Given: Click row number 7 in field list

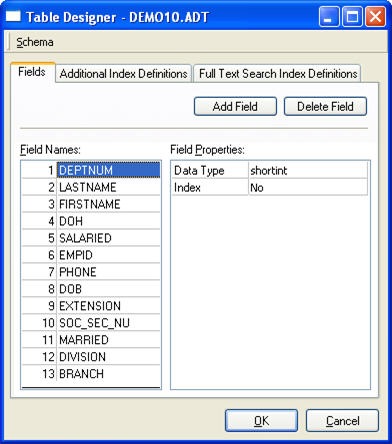Looking at the screenshot, I should coord(39,272).
